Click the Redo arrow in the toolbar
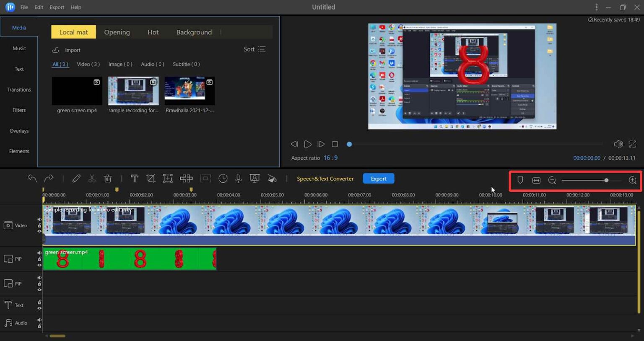 tap(49, 178)
